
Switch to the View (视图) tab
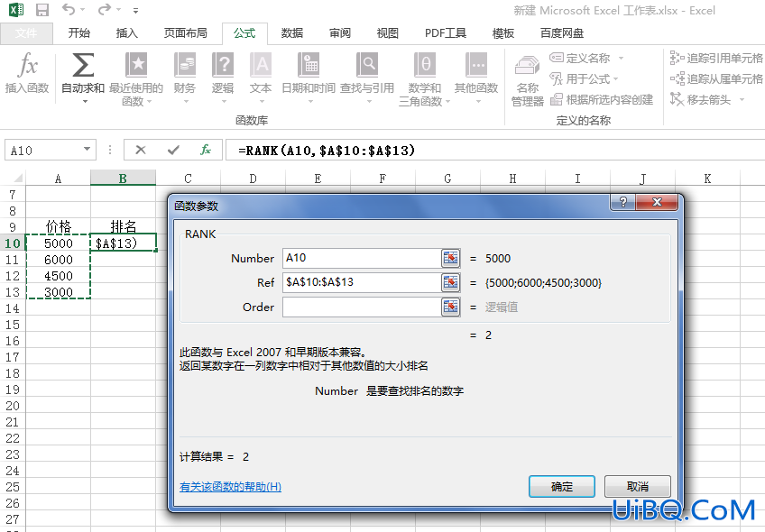tap(388, 33)
